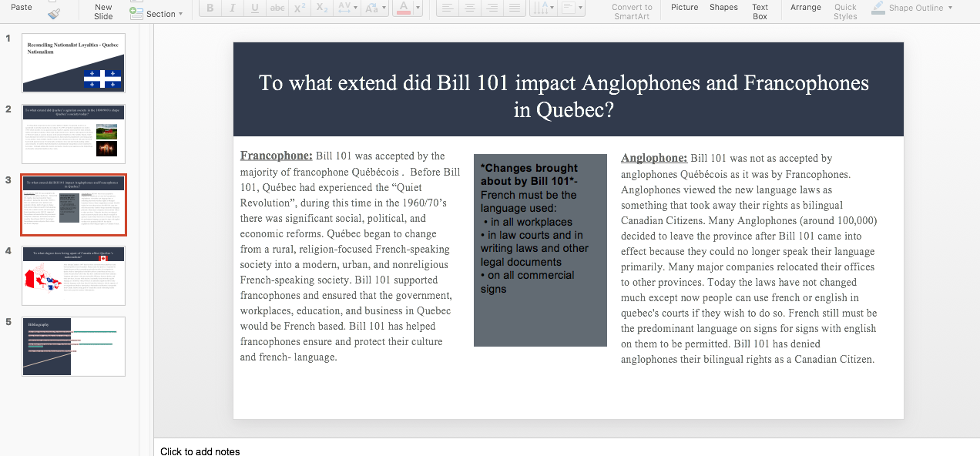Click the Picture button
980x456 pixels.
coord(684,8)
